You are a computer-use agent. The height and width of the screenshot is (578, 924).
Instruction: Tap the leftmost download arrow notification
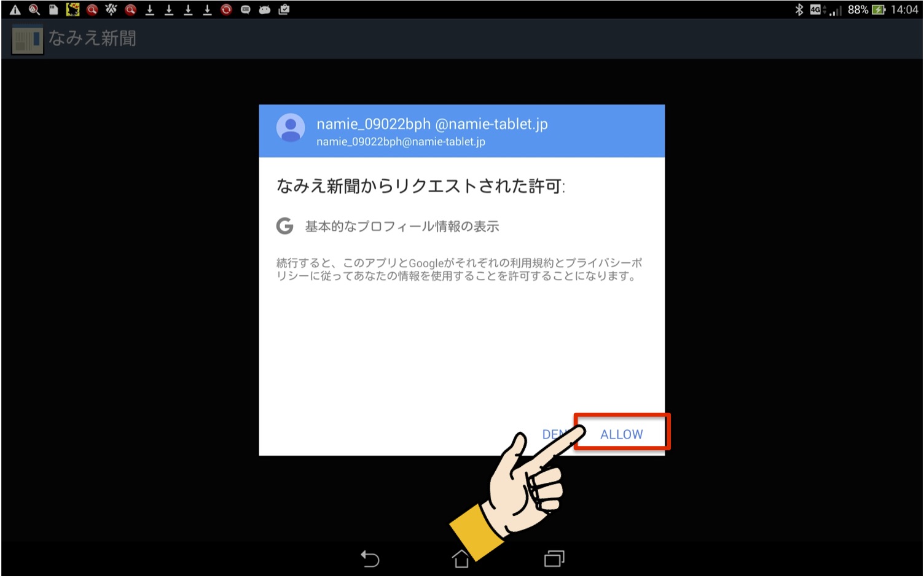click(149, 10)
